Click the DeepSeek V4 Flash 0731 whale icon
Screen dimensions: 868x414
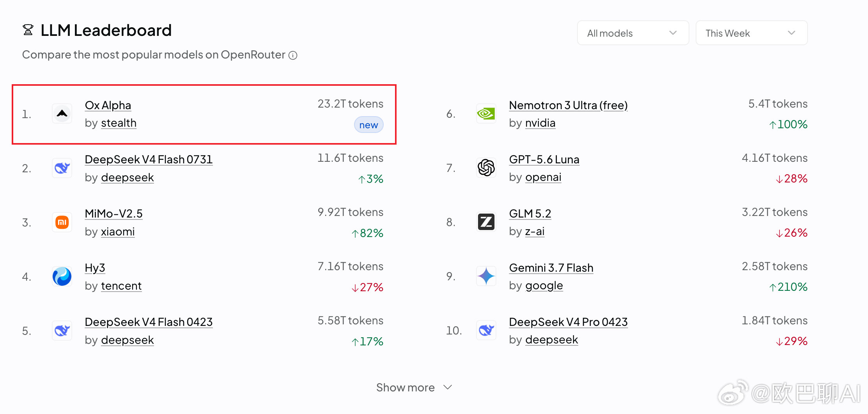62,168
